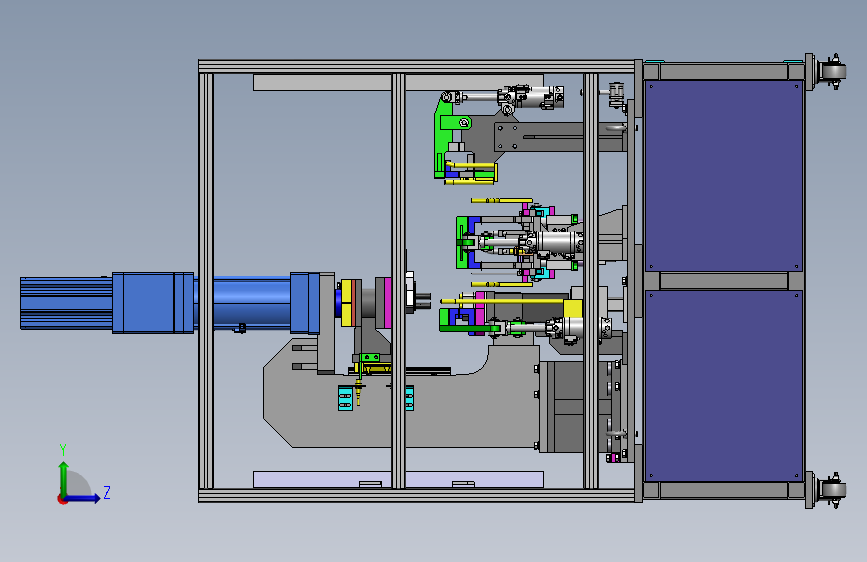Image resolution: width=867 pixels, height=562 pixels.
Task: Pick the bottom-right caster wheel
Action: 832,490
